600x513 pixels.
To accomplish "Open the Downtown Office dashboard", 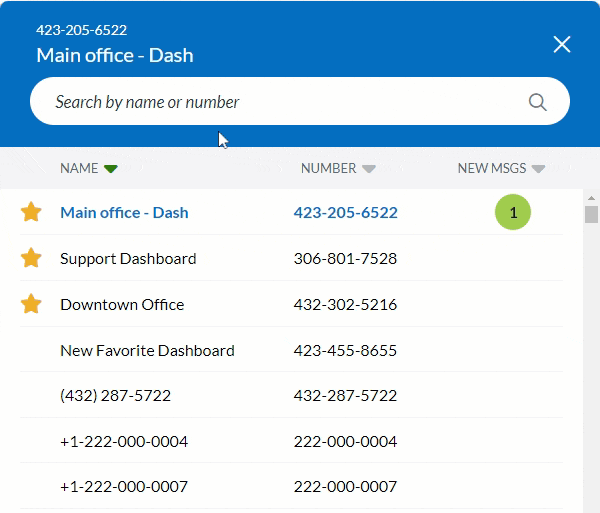I will 122,304.
